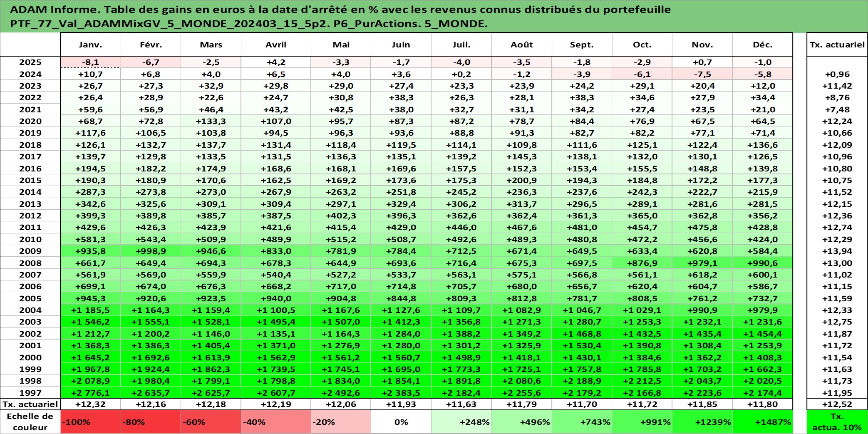Select the 1997 year row label
The width and height of the screenshot is (868, 434).
pos(30,393)
